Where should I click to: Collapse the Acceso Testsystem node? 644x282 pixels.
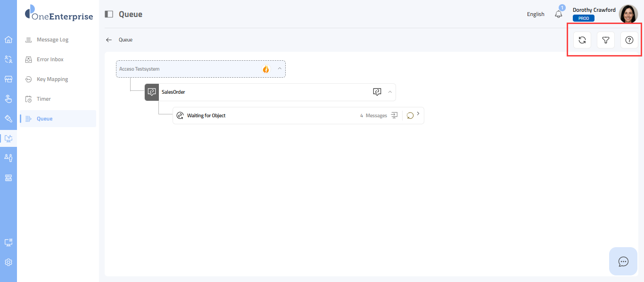click(x=280, y=69)
